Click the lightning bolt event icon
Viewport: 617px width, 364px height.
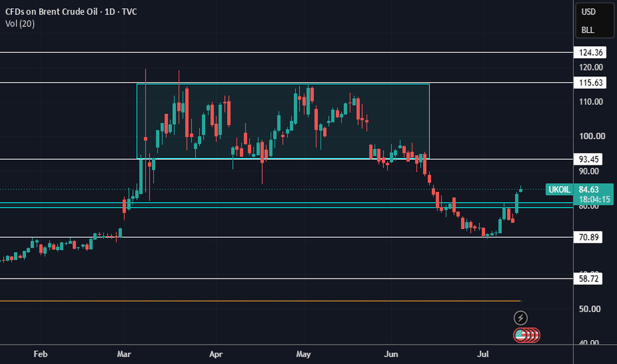click(x=520, y=318)
